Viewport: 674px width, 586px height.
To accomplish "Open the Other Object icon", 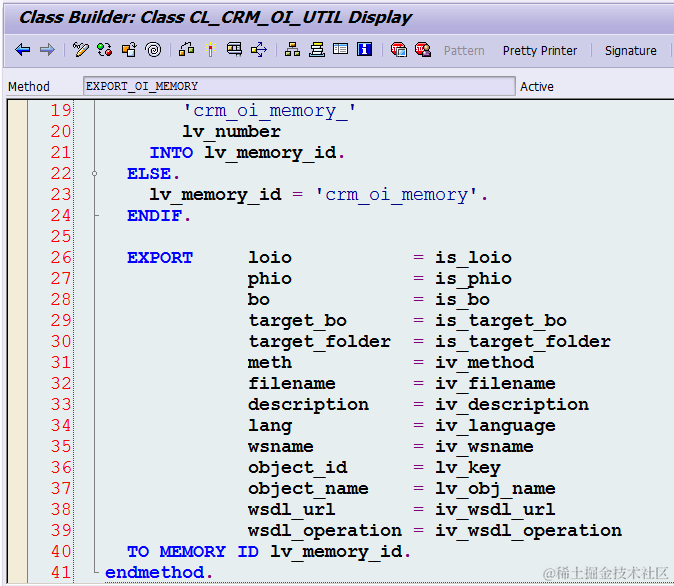I will (129, 50).
